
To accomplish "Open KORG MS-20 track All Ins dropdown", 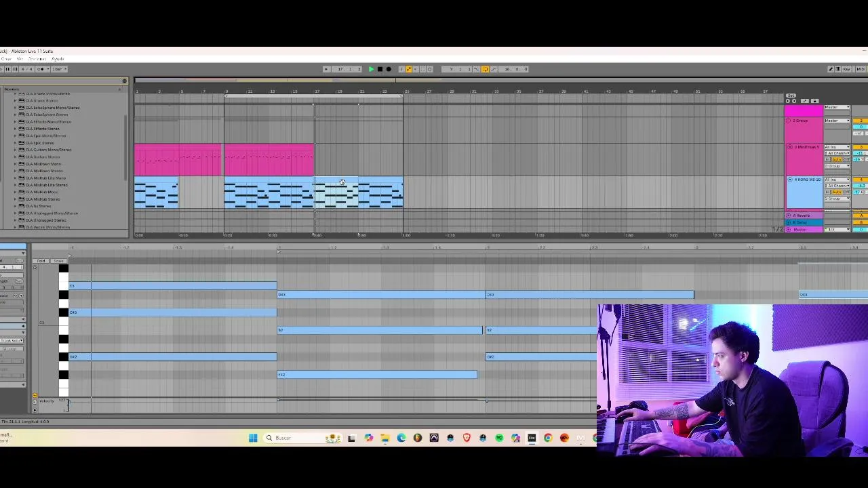I will click(x=837, y=180).
